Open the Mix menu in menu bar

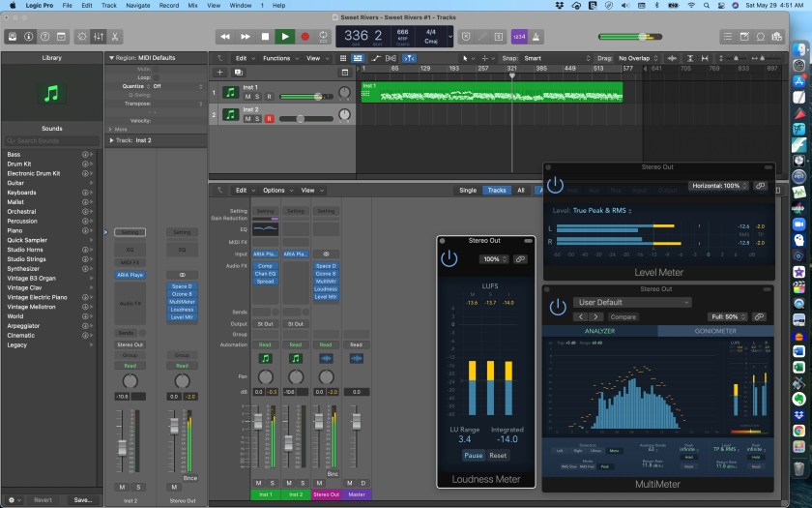192,5
